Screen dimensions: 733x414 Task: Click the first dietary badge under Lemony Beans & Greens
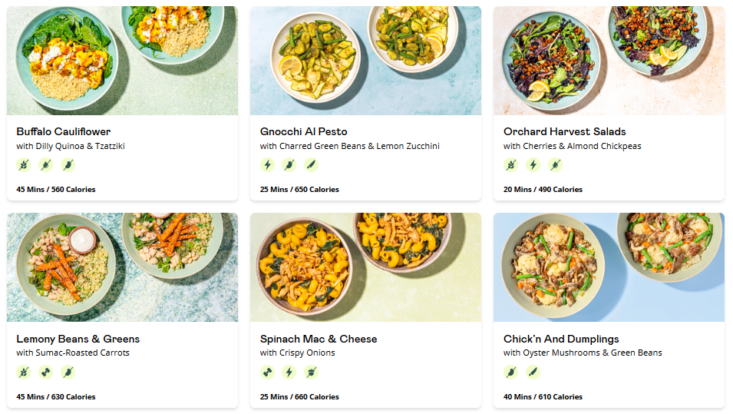click(x=24, y=372)
